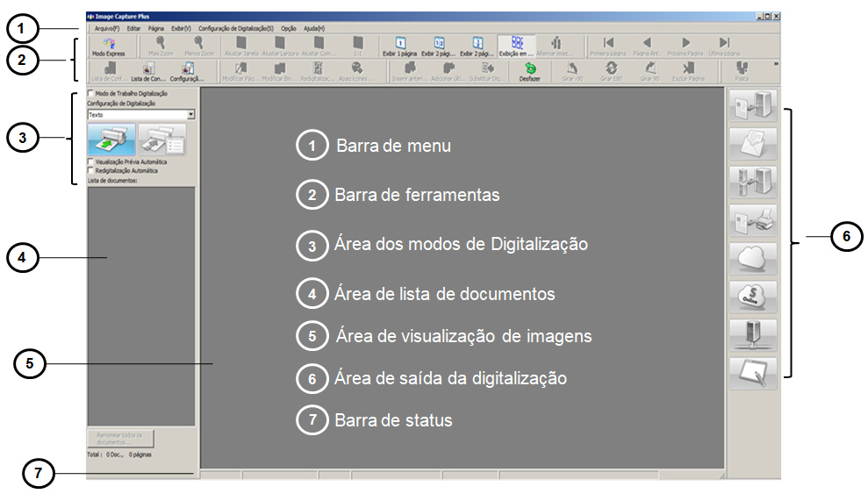Screen dimensions: 868x501
Task: Start scanning with the blue scanner button
Action: click(x=111, y=140)
